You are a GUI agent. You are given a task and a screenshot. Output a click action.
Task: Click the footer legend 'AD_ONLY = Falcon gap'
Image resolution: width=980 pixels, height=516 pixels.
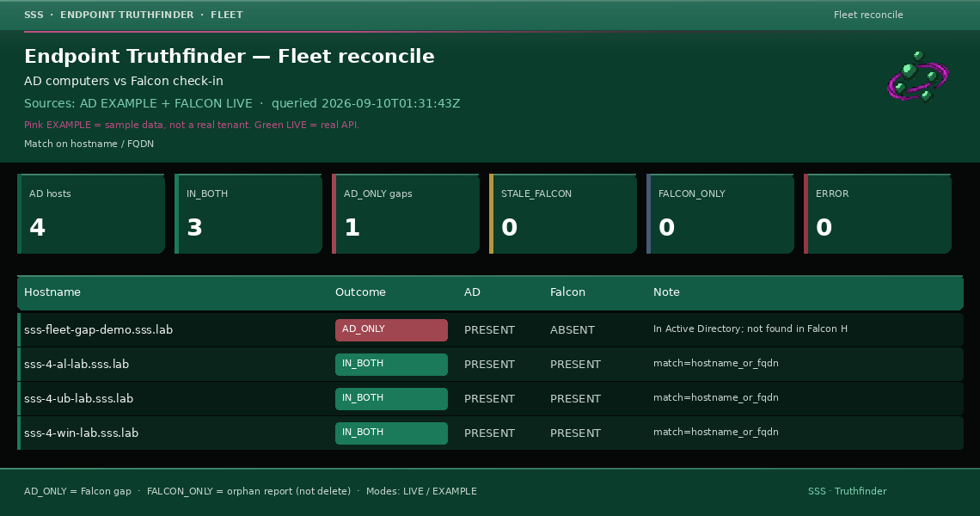click(x=77, y=491)
